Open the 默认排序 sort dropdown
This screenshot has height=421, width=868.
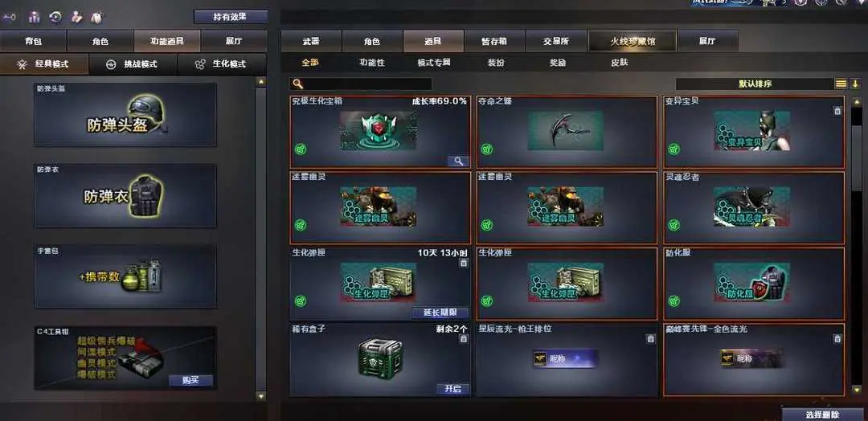755,84
